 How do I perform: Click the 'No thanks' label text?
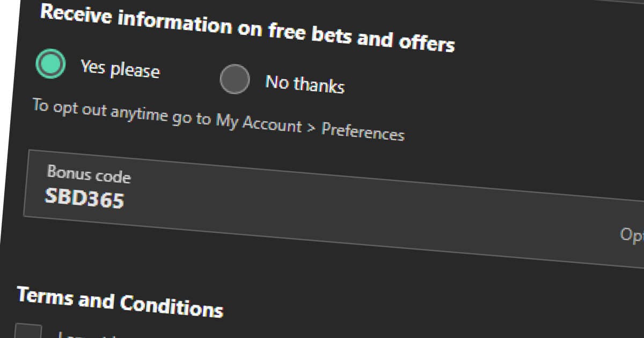tap(305, 84)
